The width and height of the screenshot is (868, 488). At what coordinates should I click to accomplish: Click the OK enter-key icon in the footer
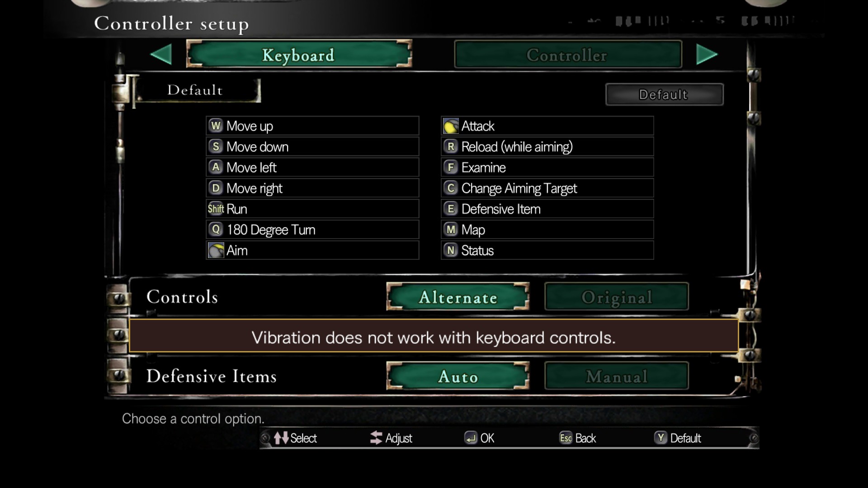click(x=471, y=438)
